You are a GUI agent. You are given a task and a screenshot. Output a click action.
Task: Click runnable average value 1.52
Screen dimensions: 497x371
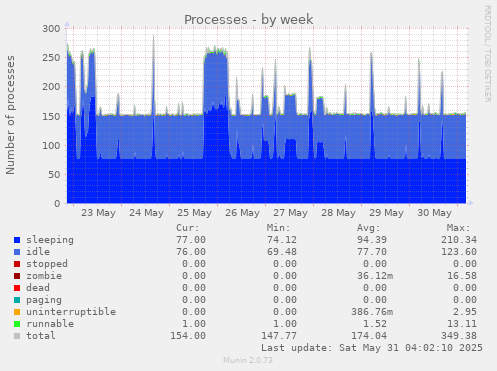pos(375,324)
